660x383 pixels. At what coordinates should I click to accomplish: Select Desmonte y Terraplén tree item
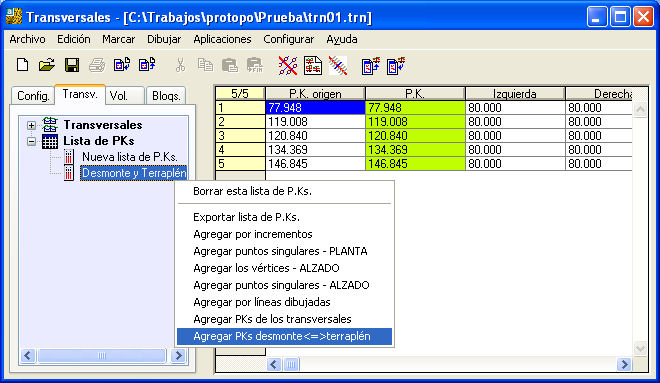pyautogui.click(x=134, y=173)
